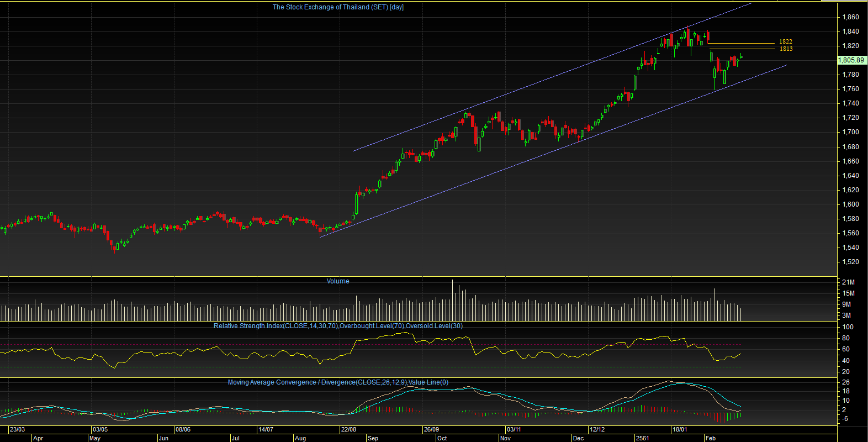Select the orange horizontal line beside 1813
This screenshot has width=868, height=442.
click(x=742, y=49)
